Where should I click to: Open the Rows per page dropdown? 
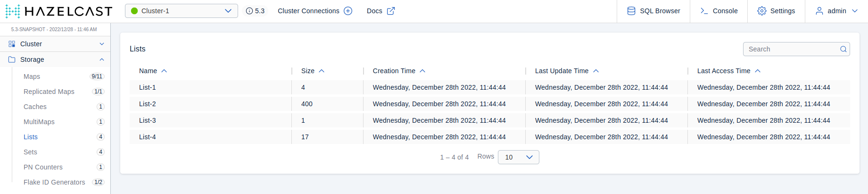click(x=518, y=157)
